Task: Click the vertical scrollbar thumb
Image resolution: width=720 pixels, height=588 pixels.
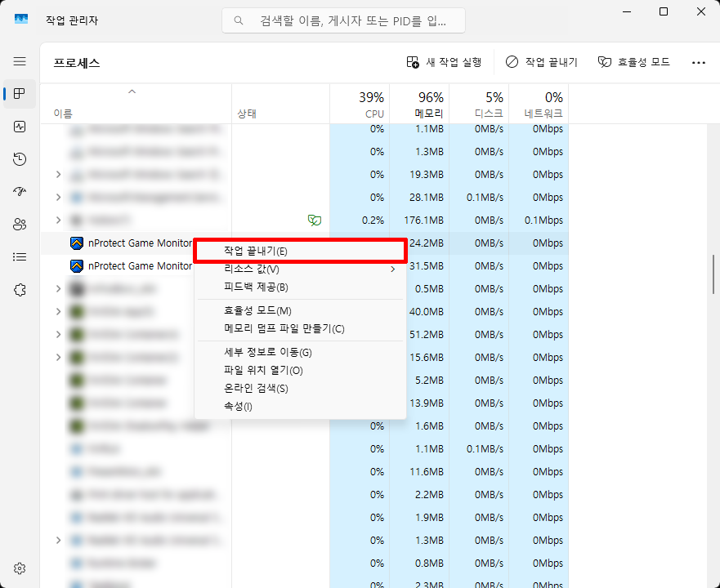Action: (713, 274)
